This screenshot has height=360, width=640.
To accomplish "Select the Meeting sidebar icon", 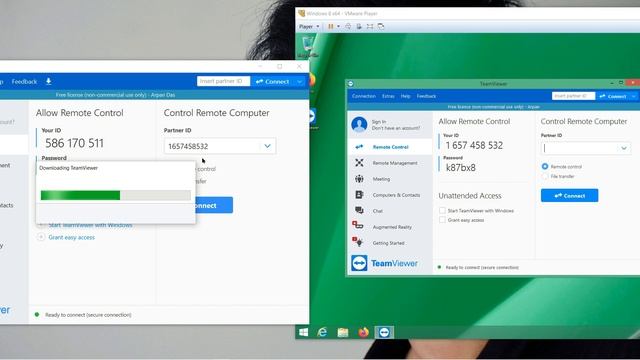I will tap(359, 179).
